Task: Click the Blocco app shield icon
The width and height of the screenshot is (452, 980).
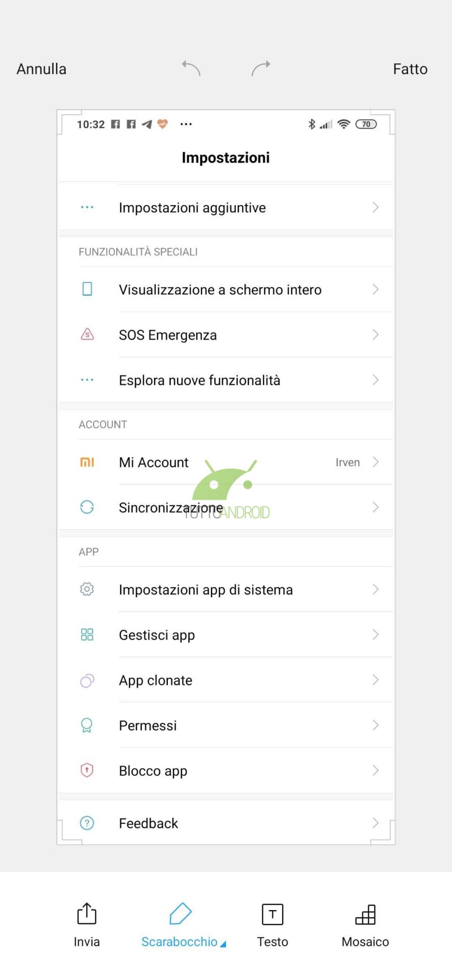Action: [87, 770]
